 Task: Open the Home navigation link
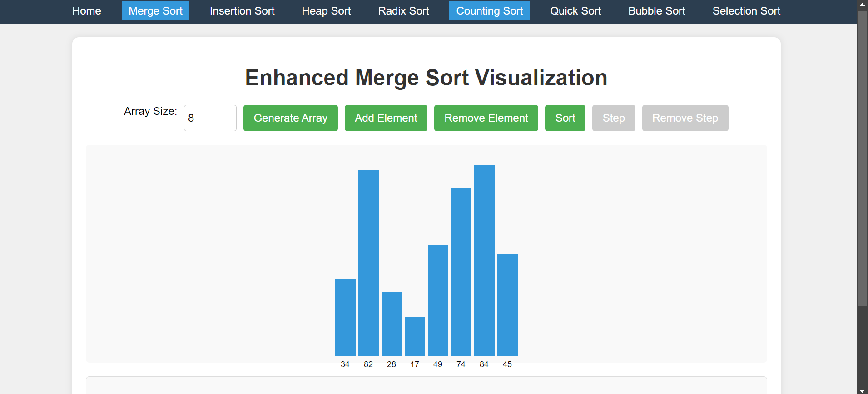coord(87,10)
